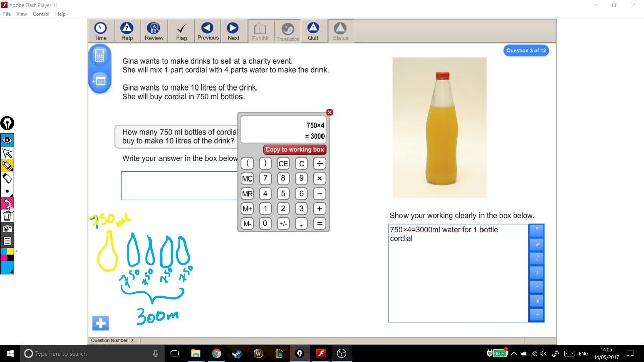644x362 pixels.
Task: Select the arrow cursor tool in annotation bar
Action: tap(7, 153)
